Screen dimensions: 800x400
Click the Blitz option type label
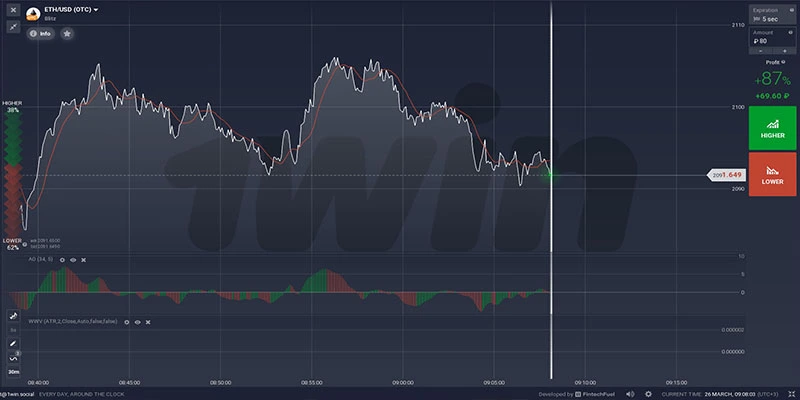coord(51,18)
